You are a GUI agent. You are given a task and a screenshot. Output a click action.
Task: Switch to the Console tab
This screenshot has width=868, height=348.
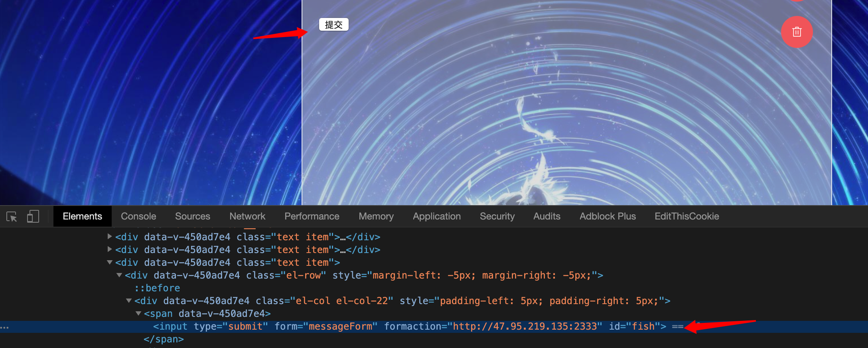(x=138, y=216)
